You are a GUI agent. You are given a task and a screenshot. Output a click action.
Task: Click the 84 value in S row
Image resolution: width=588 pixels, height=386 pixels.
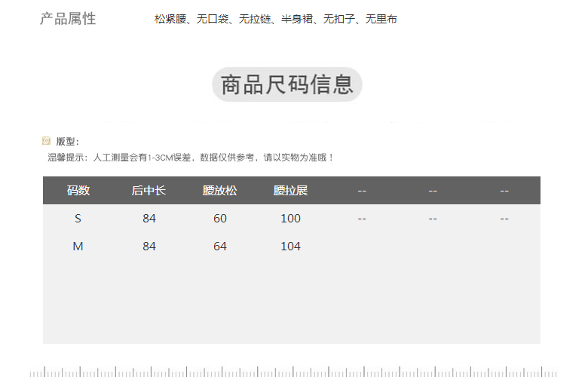click(x=149, y=219)
